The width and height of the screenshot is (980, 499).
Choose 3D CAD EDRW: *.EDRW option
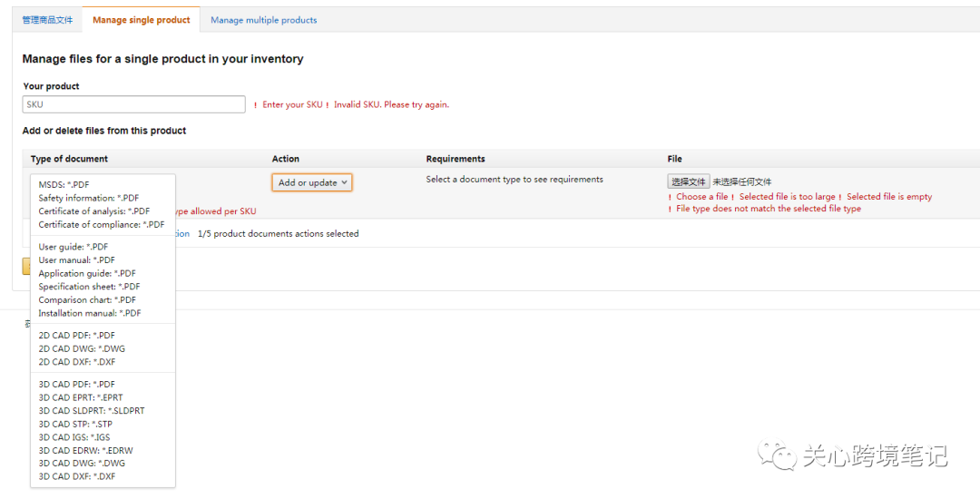[85, 450]
